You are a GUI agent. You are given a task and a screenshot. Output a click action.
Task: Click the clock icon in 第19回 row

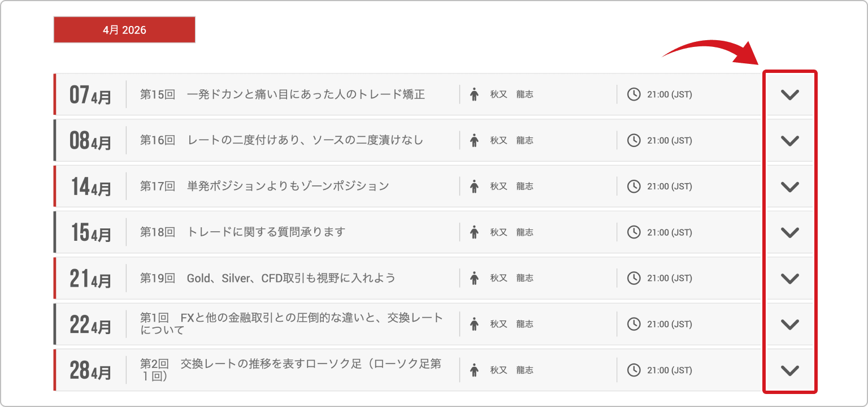click(x=634, y=278)
